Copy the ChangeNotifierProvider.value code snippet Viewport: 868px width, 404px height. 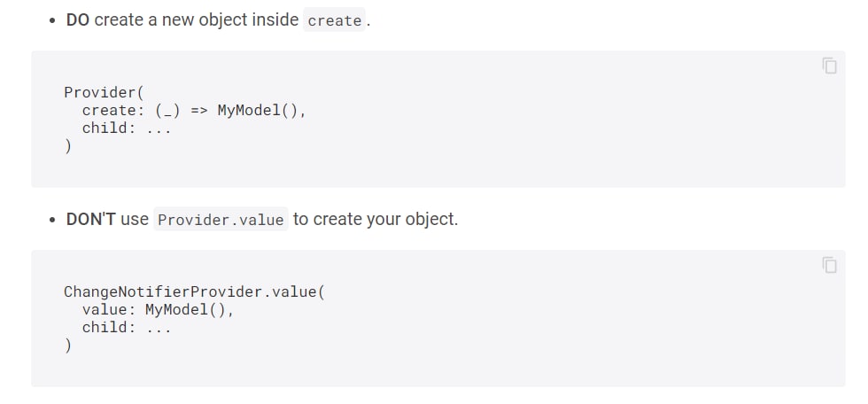[x=829, y=265]
